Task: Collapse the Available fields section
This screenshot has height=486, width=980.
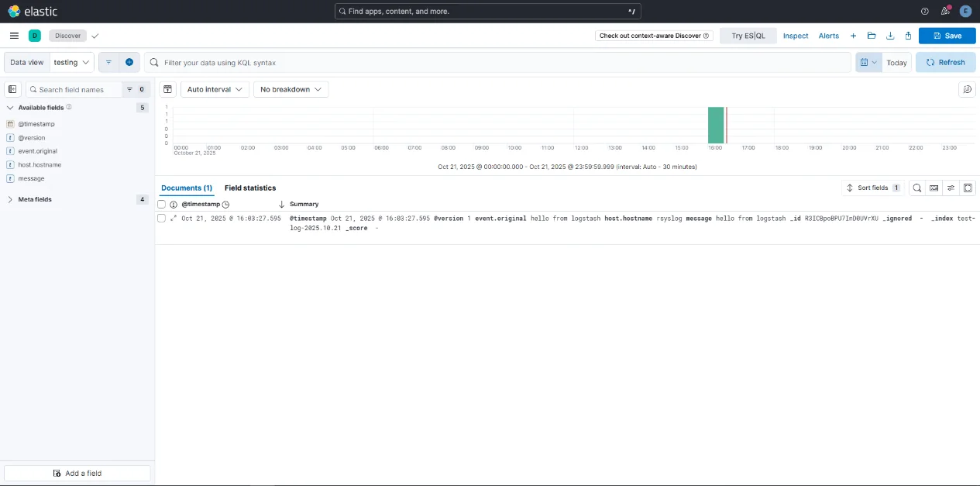Action: [x=11, y=108]
